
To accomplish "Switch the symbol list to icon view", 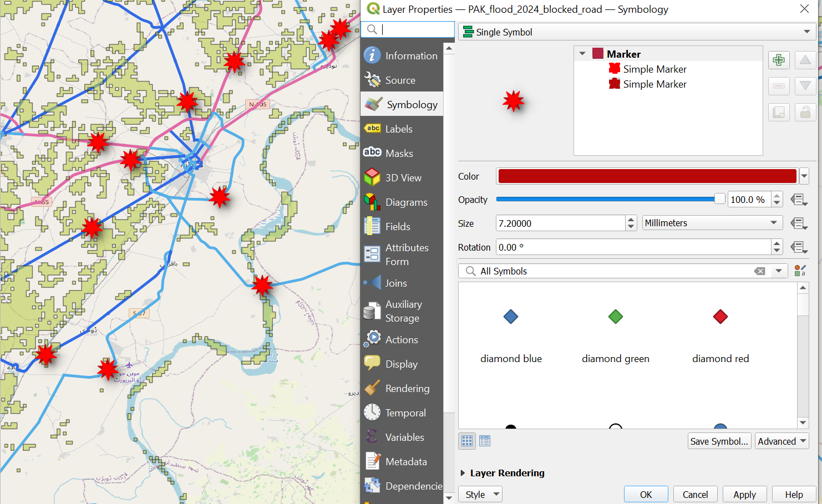I will coord(467,441).
